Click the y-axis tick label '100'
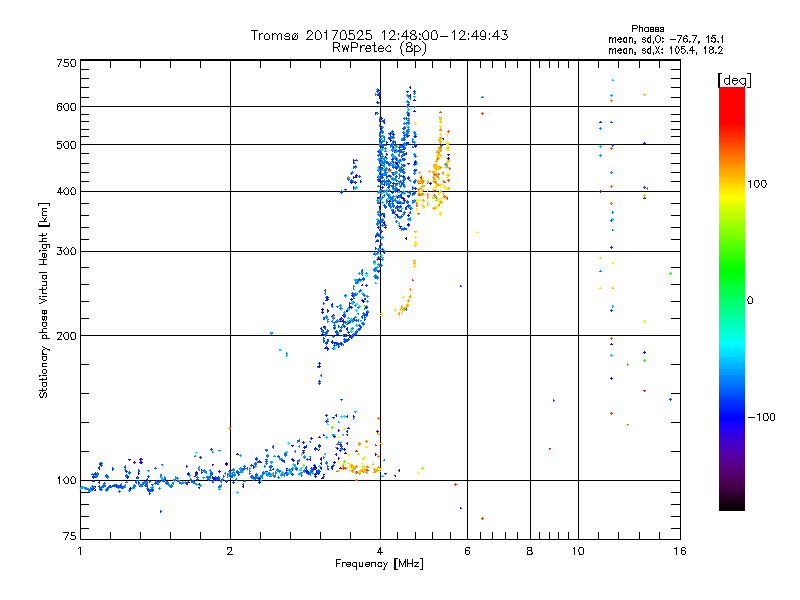The image size is (800, 600). (67, 480)
